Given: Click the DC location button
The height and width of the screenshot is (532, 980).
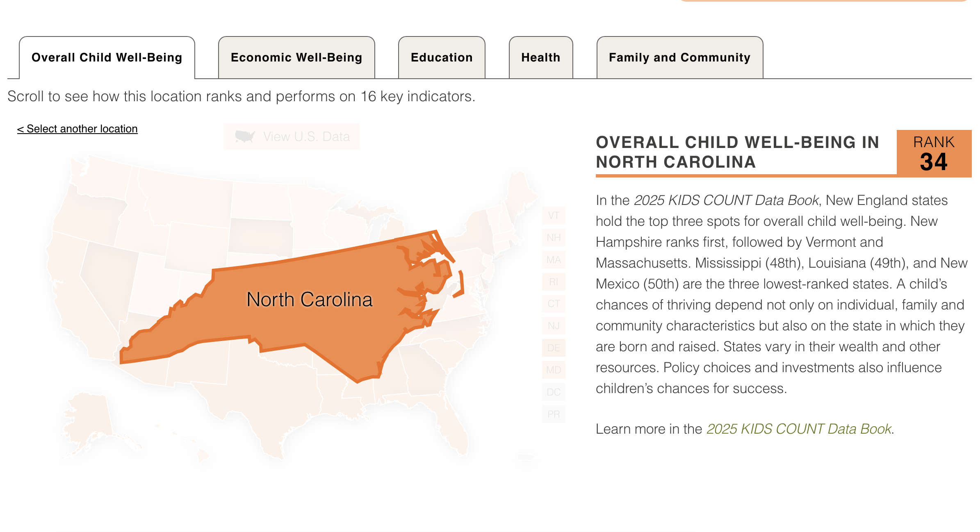Looking at the screenshot, I should [x=554, y=392].
